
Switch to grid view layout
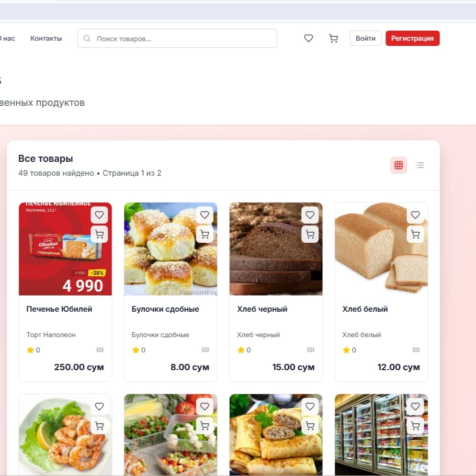pos(398,165)
